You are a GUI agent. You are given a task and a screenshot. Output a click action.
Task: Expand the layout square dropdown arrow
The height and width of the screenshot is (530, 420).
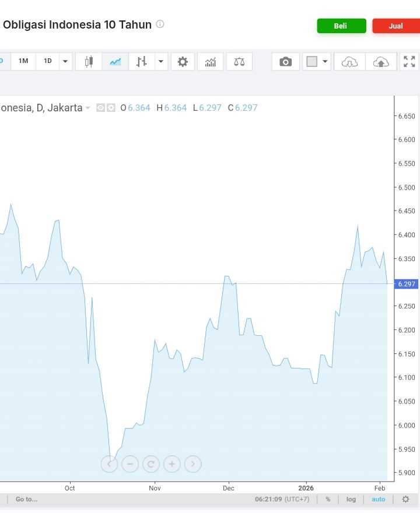tap(325, 62)
